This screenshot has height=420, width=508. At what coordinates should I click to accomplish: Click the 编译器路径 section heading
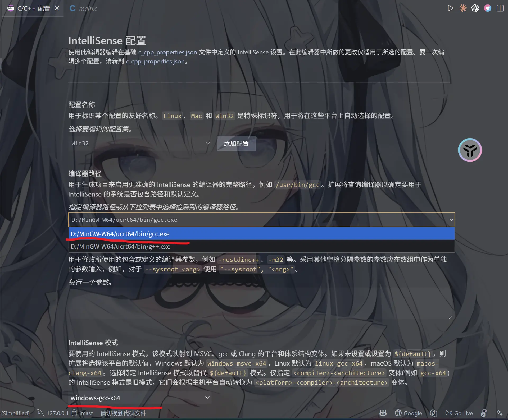[85, 174]
